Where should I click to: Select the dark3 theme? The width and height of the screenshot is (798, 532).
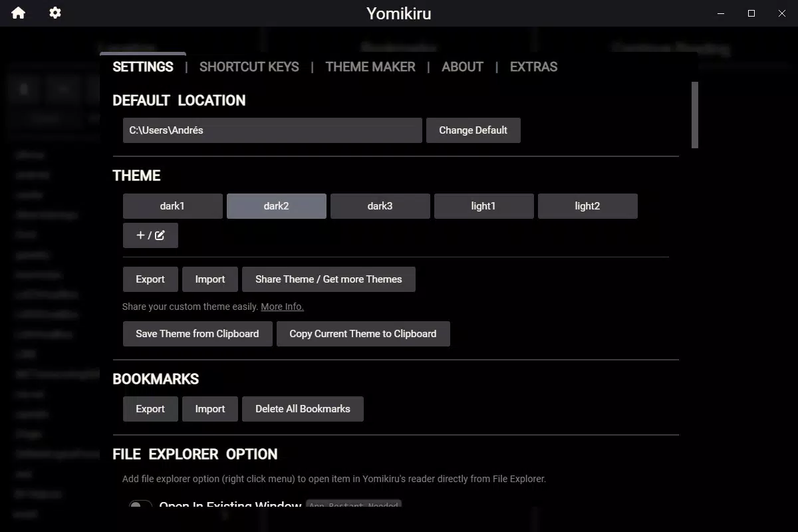coord(380,206)
